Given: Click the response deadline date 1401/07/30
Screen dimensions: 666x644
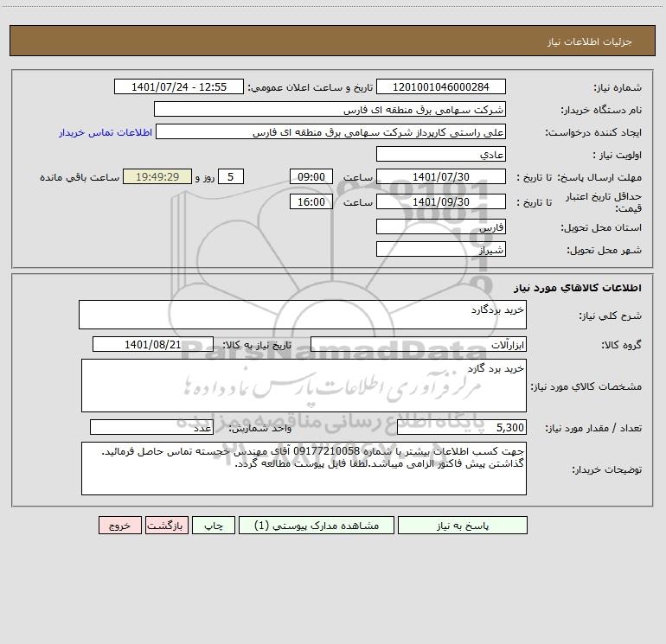Looking at the screenshot, I should tap(441, 176).
